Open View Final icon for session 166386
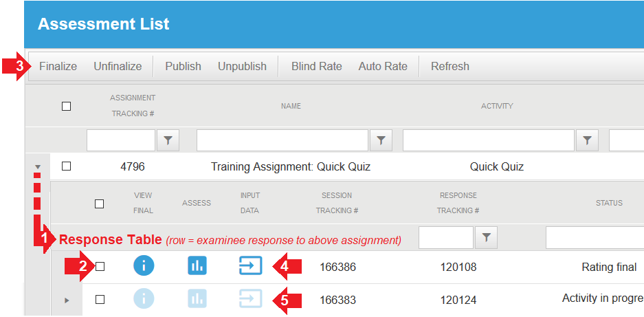 144,265
